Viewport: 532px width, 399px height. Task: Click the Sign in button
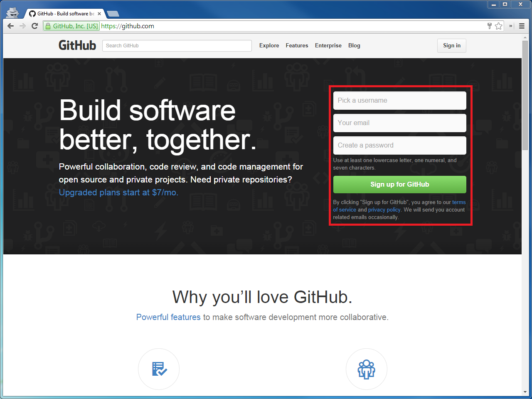pyautogui.click(x=452, y=46)
